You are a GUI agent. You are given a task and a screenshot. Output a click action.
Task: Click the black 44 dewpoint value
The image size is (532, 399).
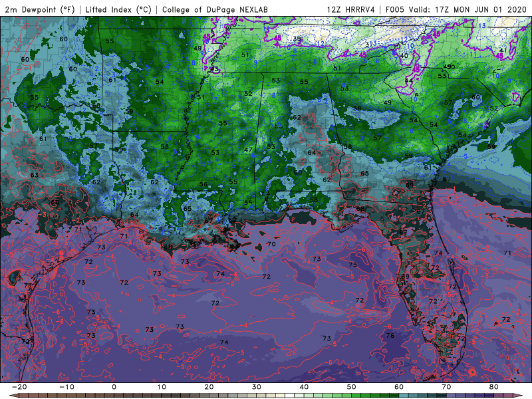click(409, 80)
